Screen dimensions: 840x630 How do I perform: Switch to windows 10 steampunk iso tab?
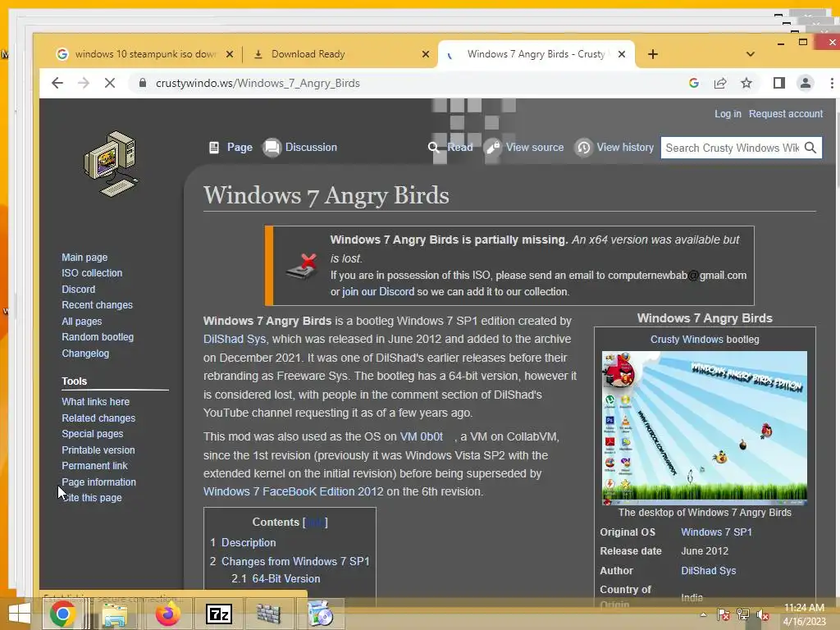click(x=144, y=54)
